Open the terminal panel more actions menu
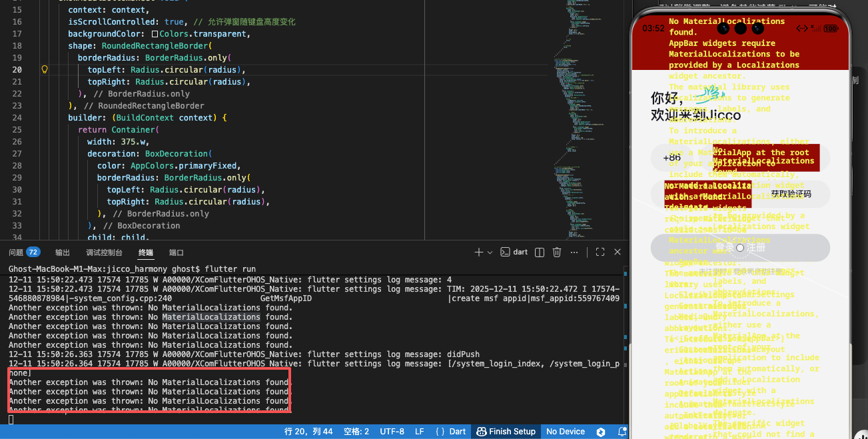Screen dimensions: 868x439 click(x=574, y=252)
